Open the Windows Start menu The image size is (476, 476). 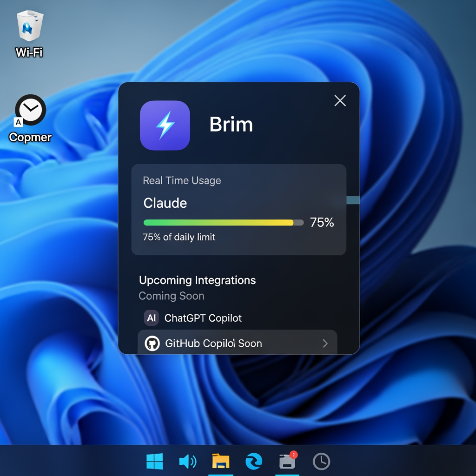click(x=154, y=462)
